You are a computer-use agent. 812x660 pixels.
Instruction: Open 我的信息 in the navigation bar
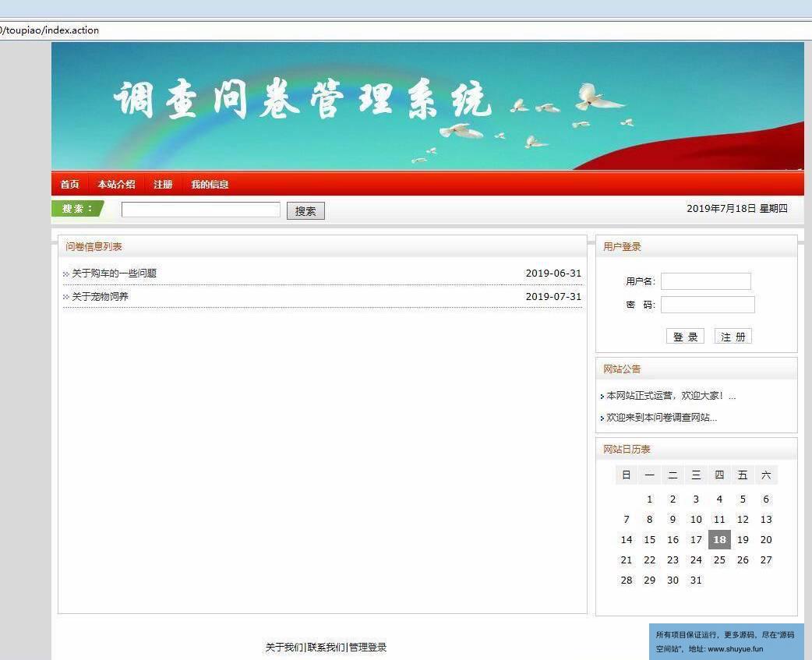210,185
